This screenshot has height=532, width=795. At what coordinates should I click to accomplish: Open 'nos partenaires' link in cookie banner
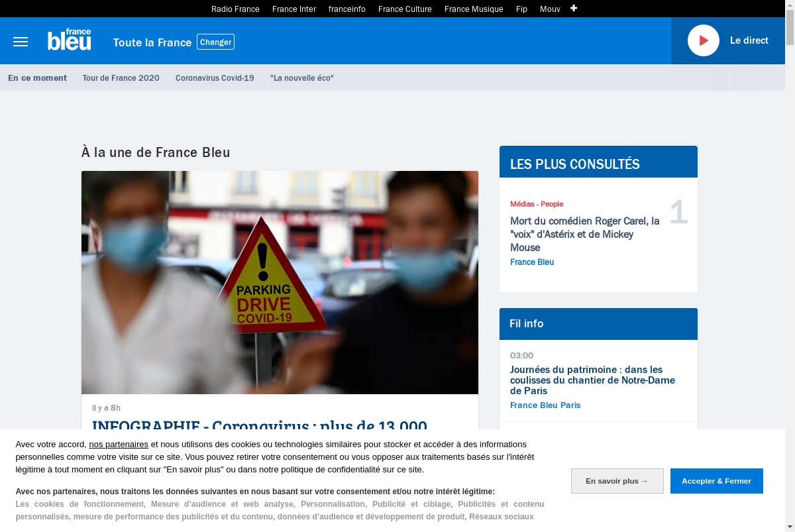[x=119, y=444]
